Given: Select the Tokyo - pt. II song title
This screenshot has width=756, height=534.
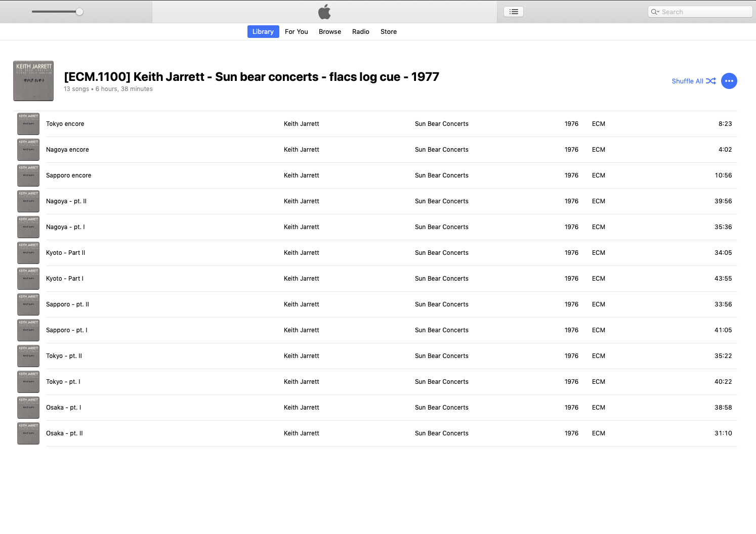Looking at the screenshot, I should pos(64,356).
